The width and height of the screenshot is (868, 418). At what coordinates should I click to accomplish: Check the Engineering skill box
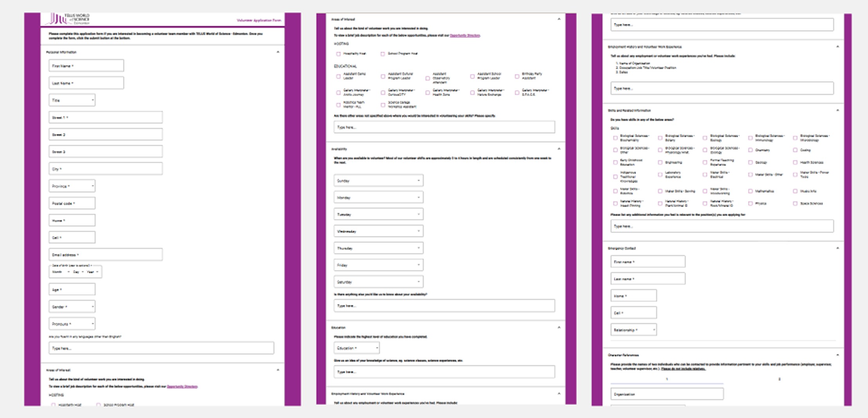click(x=660, y=162)
